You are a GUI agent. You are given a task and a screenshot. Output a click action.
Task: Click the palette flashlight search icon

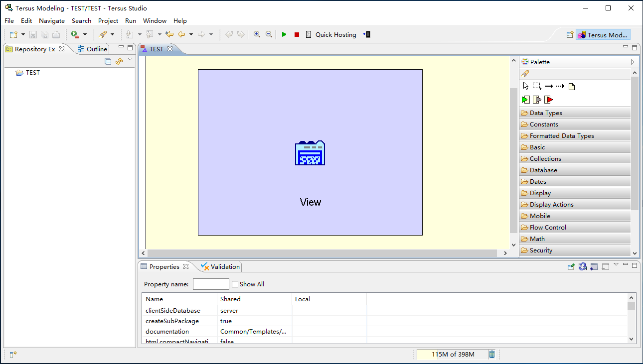pyautogui.click(x=525, y=74)
